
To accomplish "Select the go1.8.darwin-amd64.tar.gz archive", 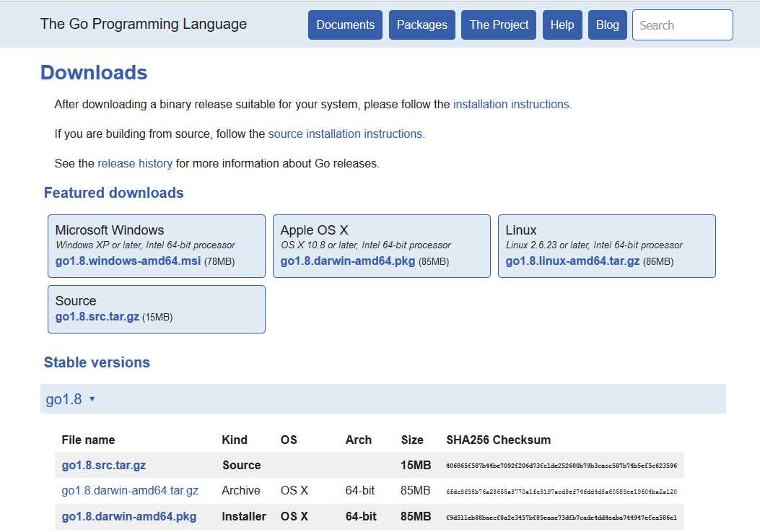I will pyautogui.click(x=130, y=490).
